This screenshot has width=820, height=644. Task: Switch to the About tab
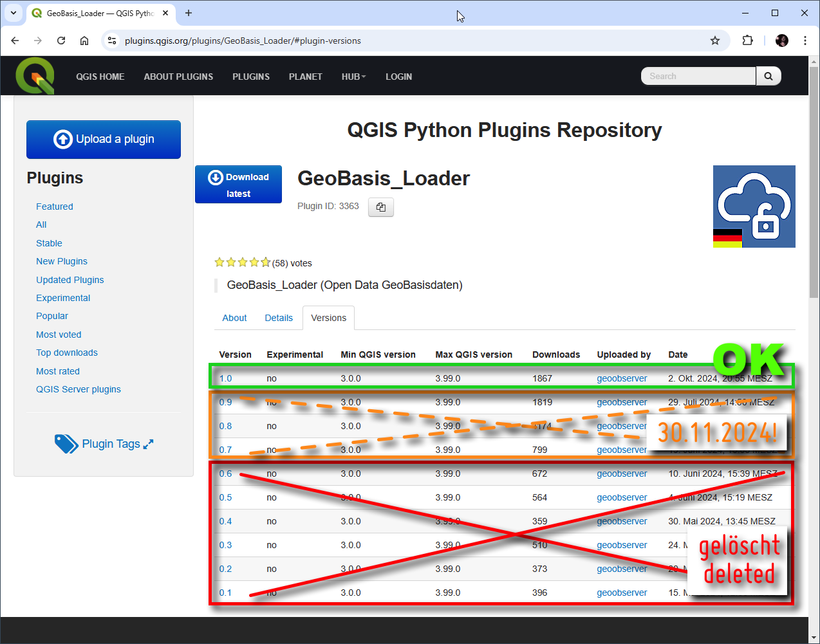pos(234,318)
